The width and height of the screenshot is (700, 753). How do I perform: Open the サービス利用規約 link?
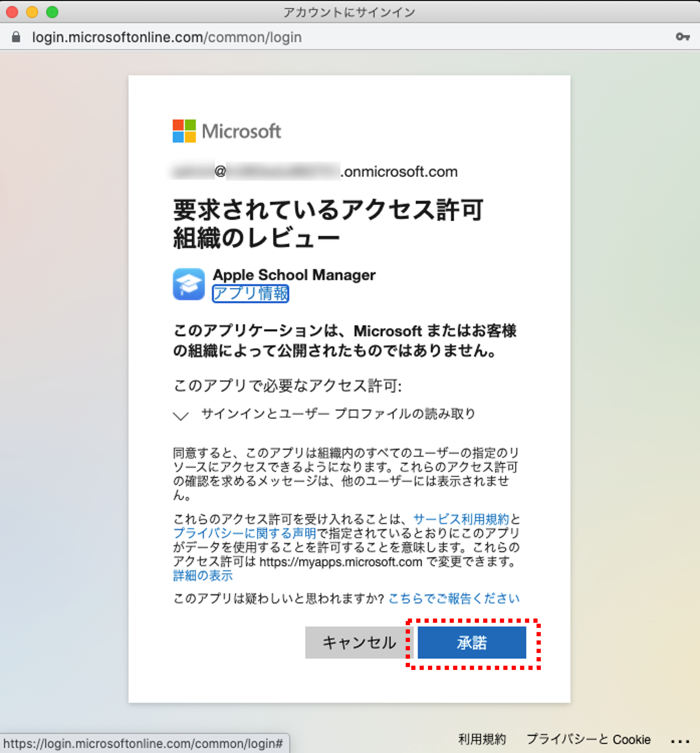click(461, 519)
